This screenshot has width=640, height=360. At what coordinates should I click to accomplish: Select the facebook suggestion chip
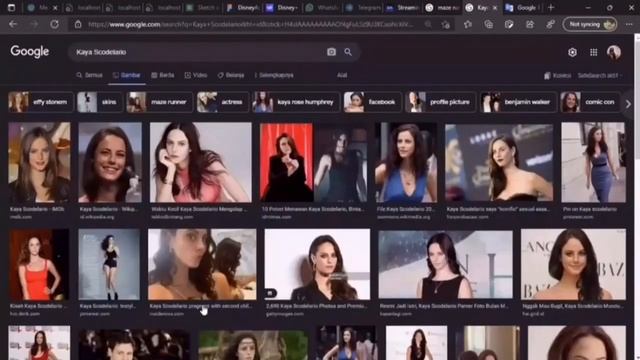[x=372, y=102]
